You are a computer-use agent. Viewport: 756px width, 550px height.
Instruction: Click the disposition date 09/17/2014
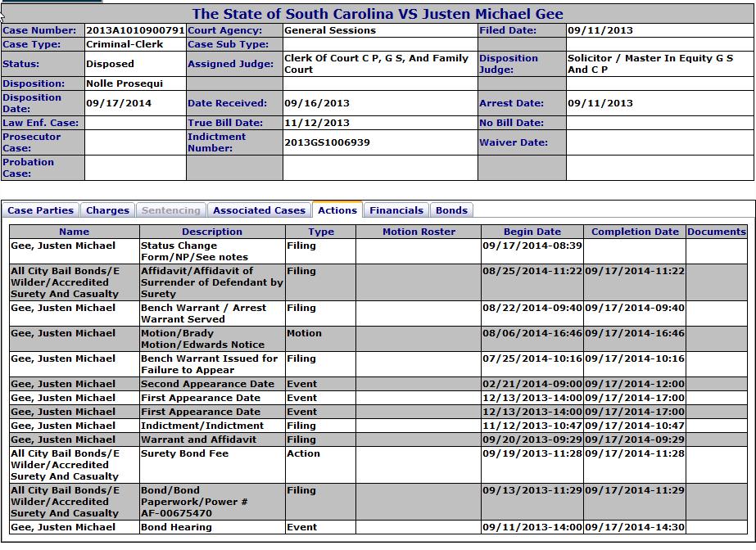[119, 103]
